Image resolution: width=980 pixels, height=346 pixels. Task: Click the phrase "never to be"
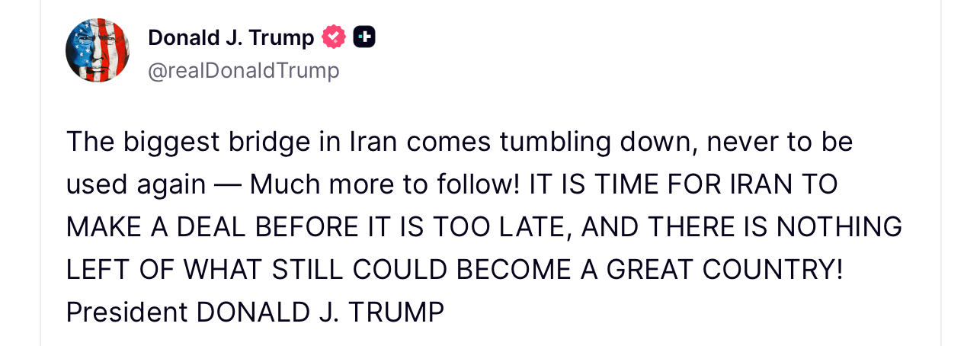tap(780, 142)
